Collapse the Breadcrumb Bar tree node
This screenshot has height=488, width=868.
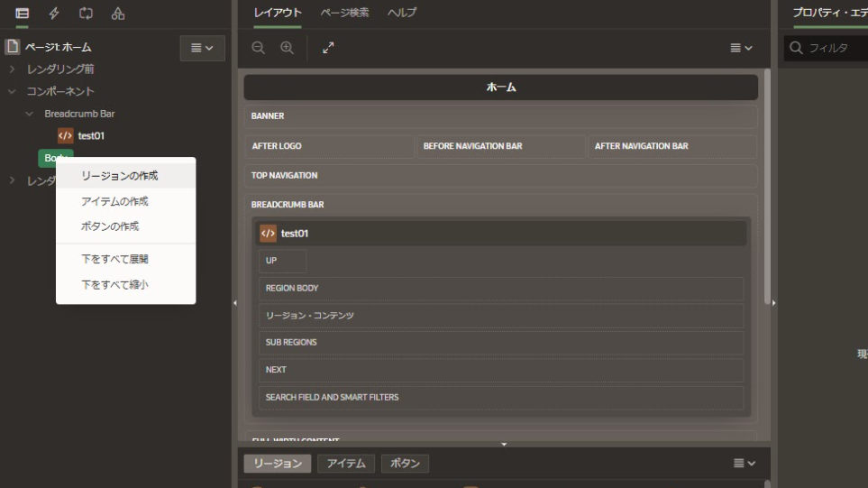(x=29, y=115)
